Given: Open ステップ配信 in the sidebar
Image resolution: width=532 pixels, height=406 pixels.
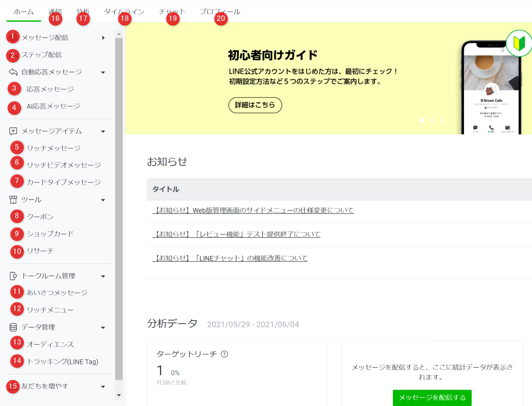Looking at the screenshot, I should pyautogui.click(x=42, y=55).
